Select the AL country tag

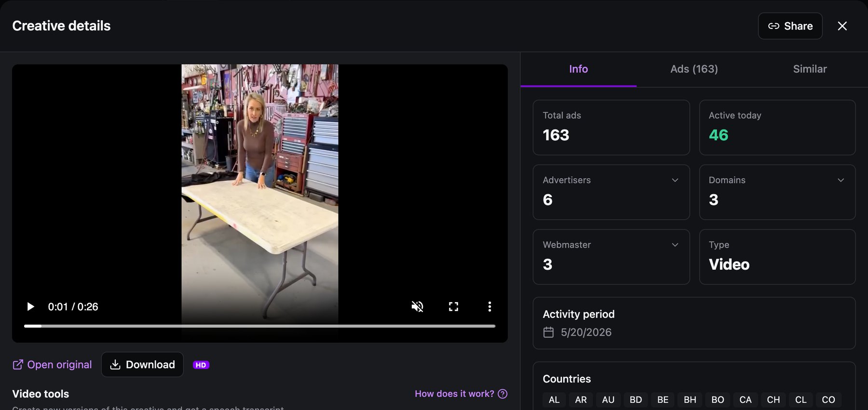(554, 400)
